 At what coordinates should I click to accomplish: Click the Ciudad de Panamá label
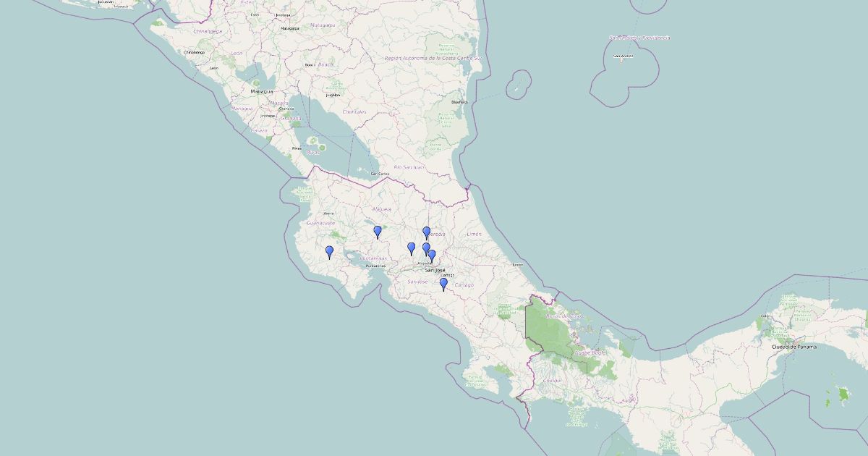pyautogui.click(x=793, y=347)
